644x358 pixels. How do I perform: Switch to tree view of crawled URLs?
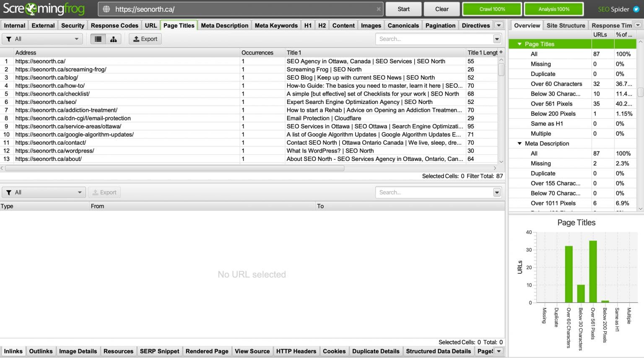point(114,39)
